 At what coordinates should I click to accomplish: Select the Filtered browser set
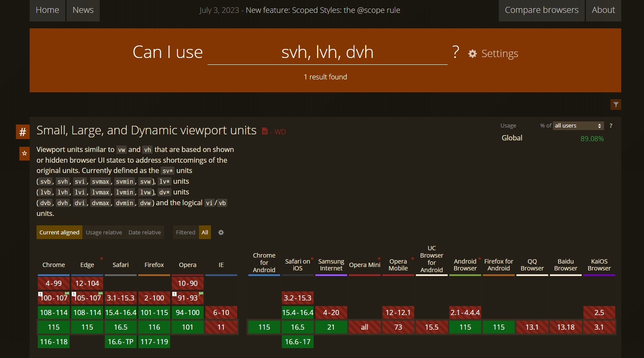(x=186, y=232)
